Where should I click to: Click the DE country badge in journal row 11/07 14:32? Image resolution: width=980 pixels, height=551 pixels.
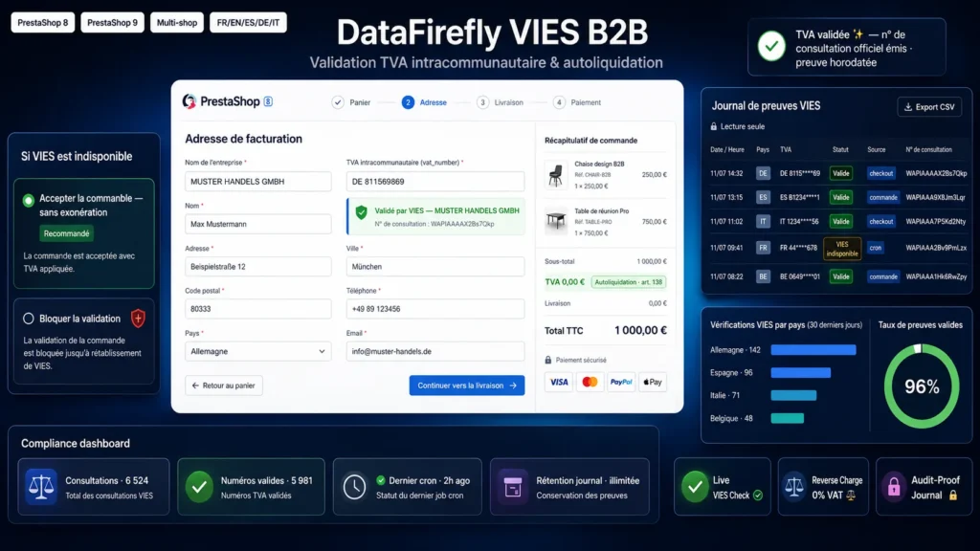tap(763, 173)
